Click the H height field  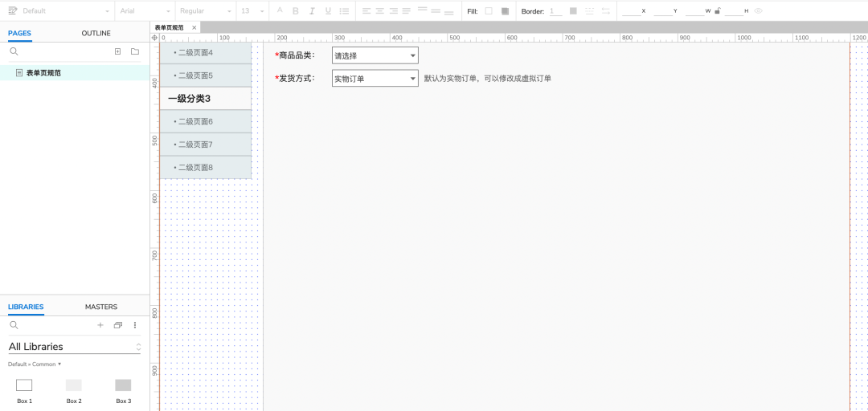point(734,10)
